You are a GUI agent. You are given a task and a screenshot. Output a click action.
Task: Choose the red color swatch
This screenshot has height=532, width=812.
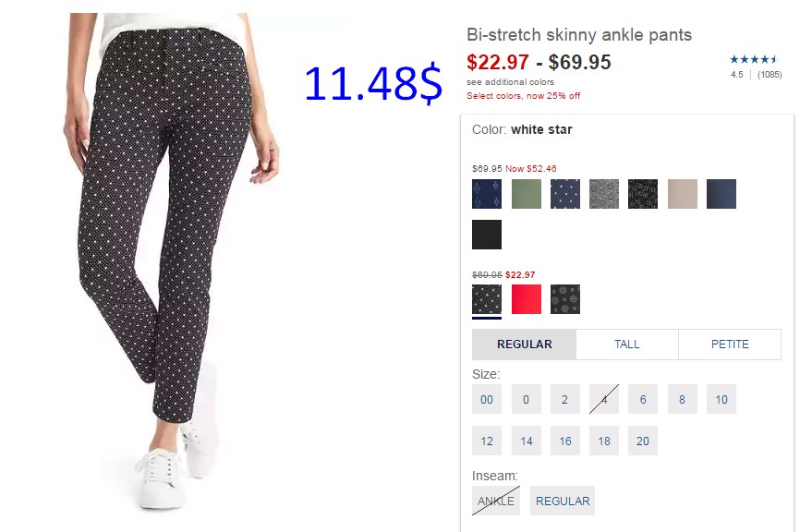(527, 299)
